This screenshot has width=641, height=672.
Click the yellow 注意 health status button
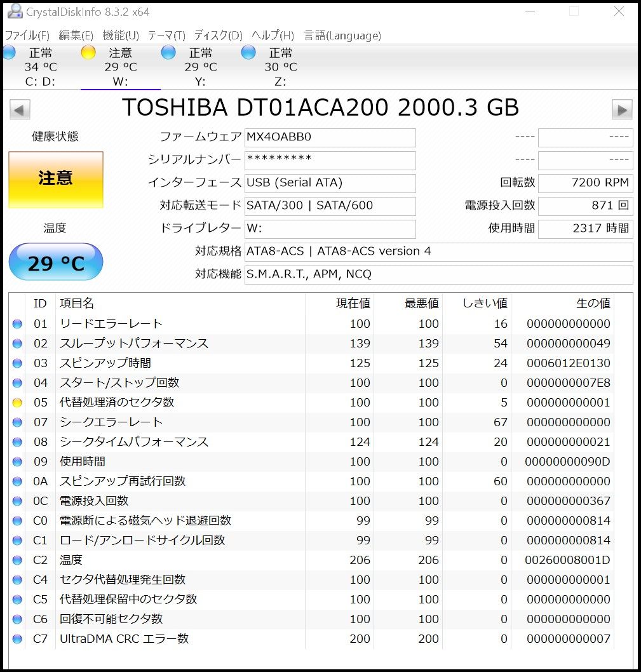tap(56, 179)
